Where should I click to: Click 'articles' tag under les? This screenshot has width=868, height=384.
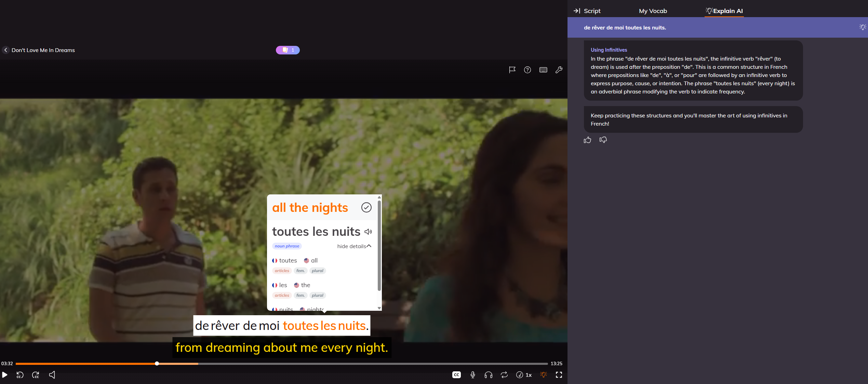[282, 295]
